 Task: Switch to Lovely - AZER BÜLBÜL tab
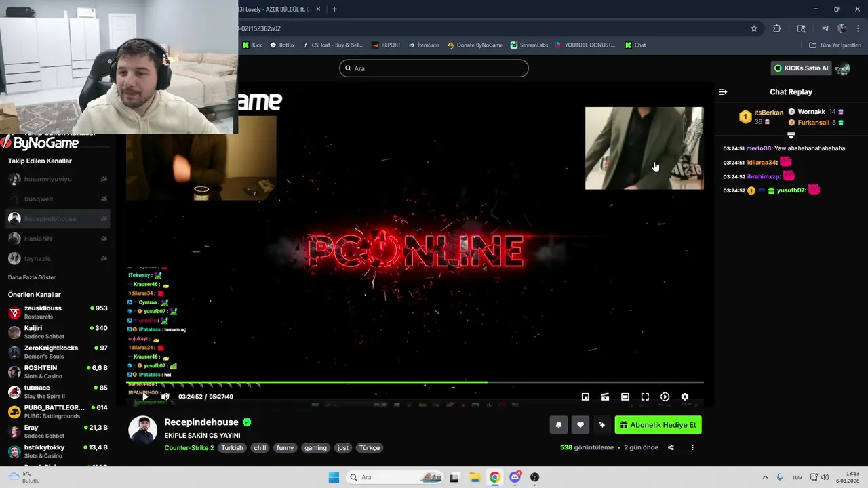click(279, 9)
